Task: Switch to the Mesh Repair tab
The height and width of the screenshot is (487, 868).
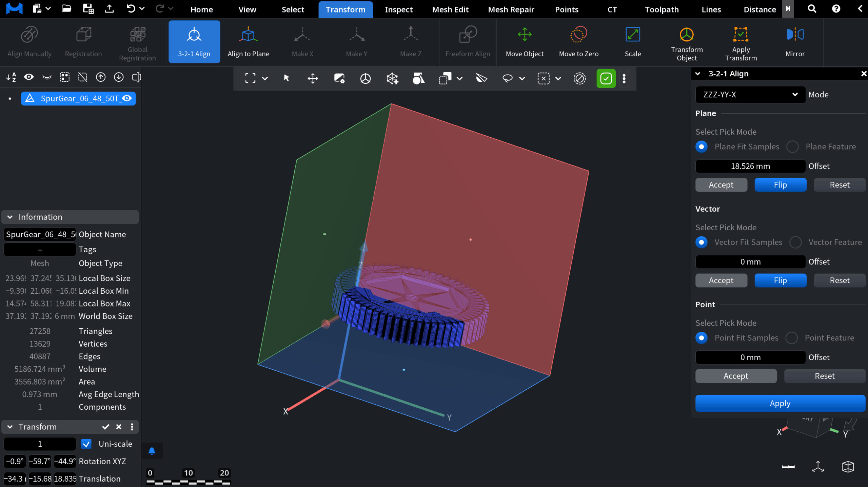Action: 511,9
